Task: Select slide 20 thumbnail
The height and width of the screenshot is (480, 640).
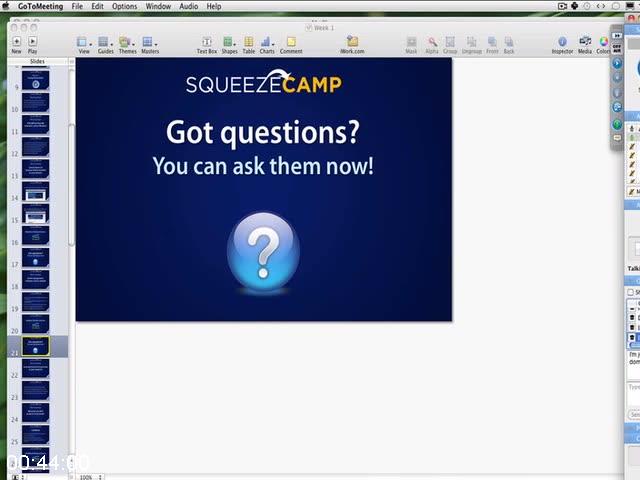Action: 36,324
